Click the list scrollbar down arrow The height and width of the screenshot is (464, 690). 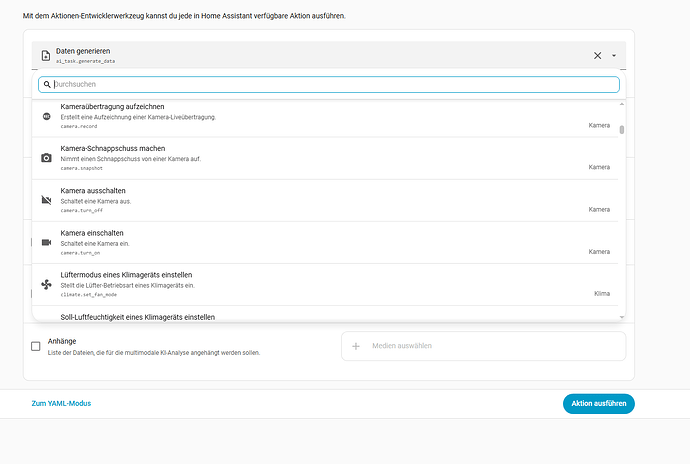pyautogui.click(x=621, y=316)
